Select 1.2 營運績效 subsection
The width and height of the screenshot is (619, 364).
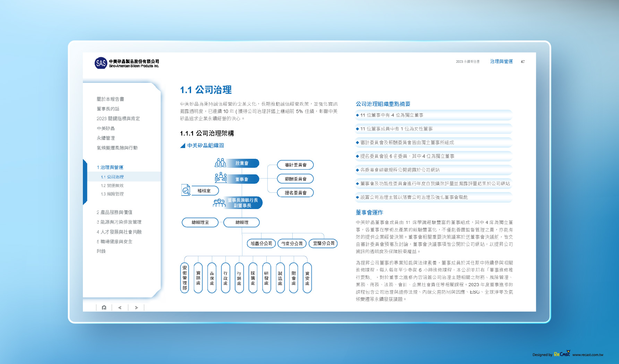click(112, 185)
